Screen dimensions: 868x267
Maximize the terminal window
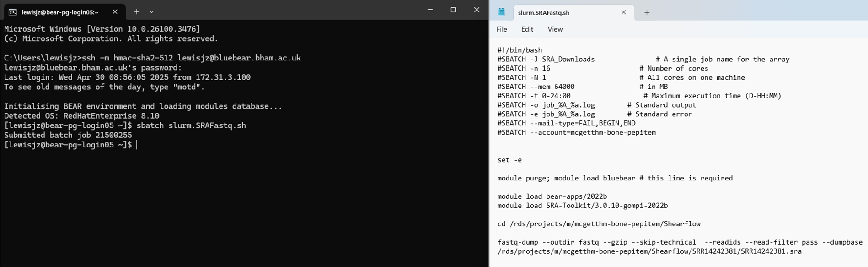(x=453, y=10)
